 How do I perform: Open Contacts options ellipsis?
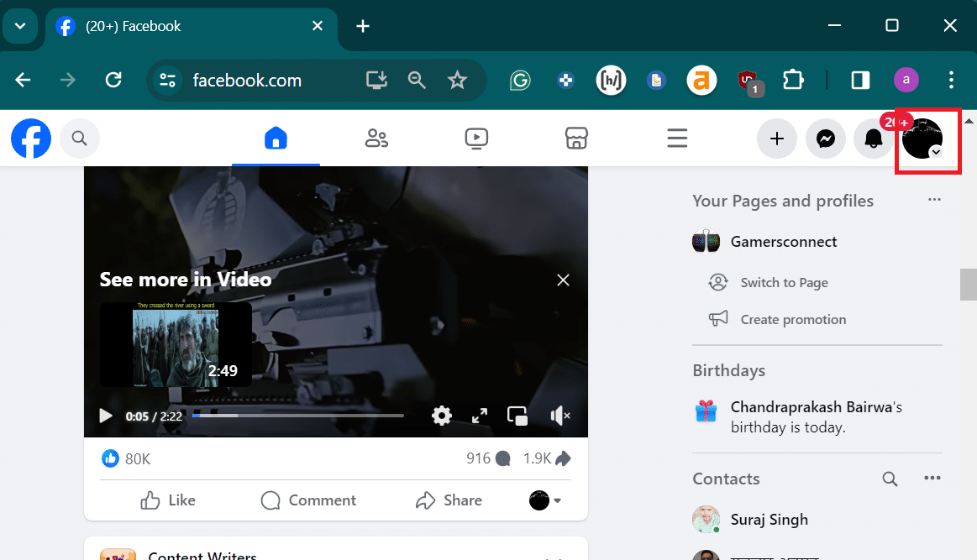[932, 478]
